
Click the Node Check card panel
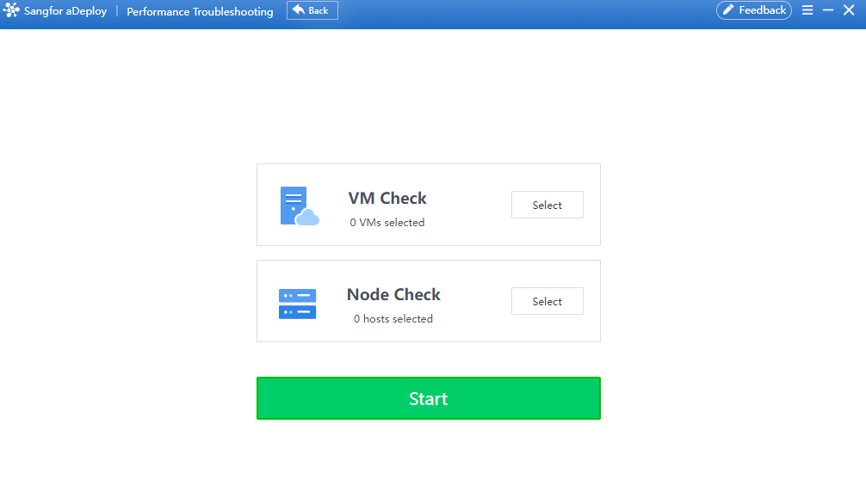click(429, 301)
